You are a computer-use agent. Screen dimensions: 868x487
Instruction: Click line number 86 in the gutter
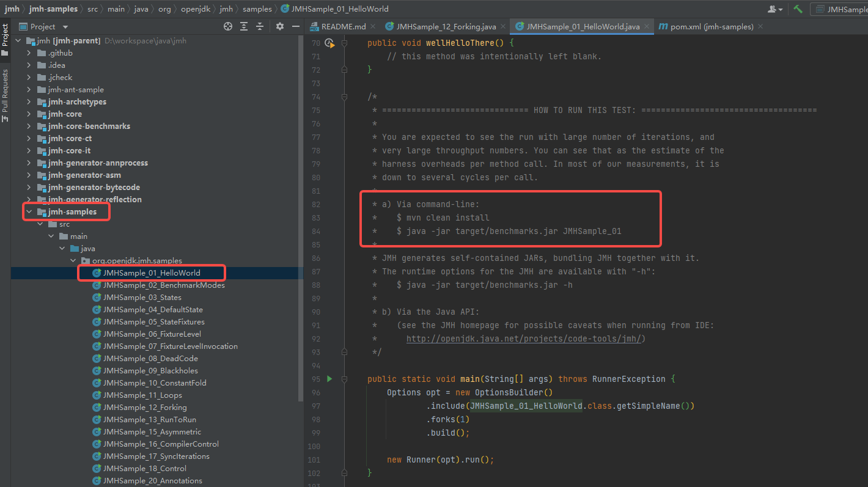pos(315,258)
